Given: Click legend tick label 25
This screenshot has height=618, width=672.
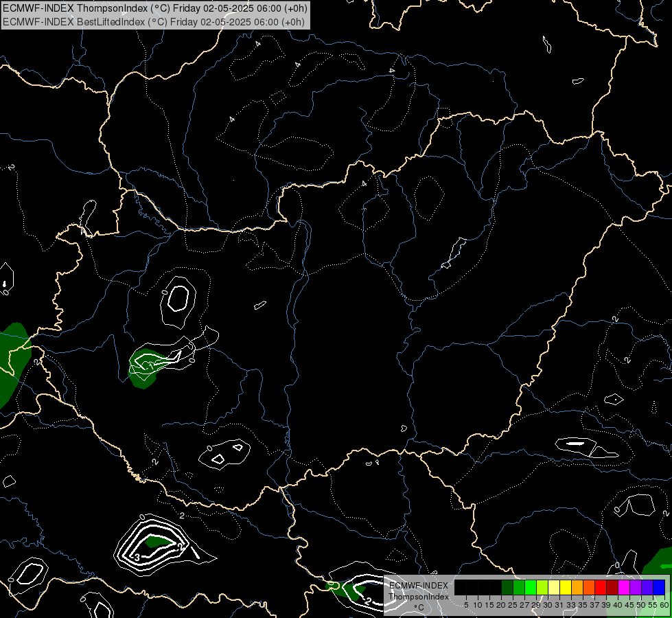Looking at the screenshot, I should pyautogui.click(x=513, y=605).
